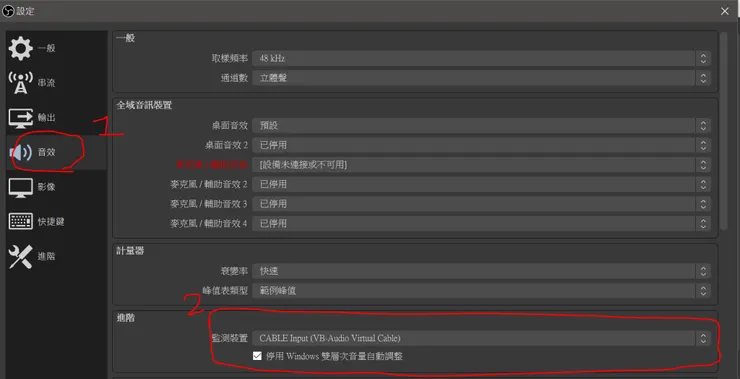This screenshot has width=740, height=379.
Task: Open the 麥克風 / 輔助音效 4 dropdown
Action: click(481, 223)
